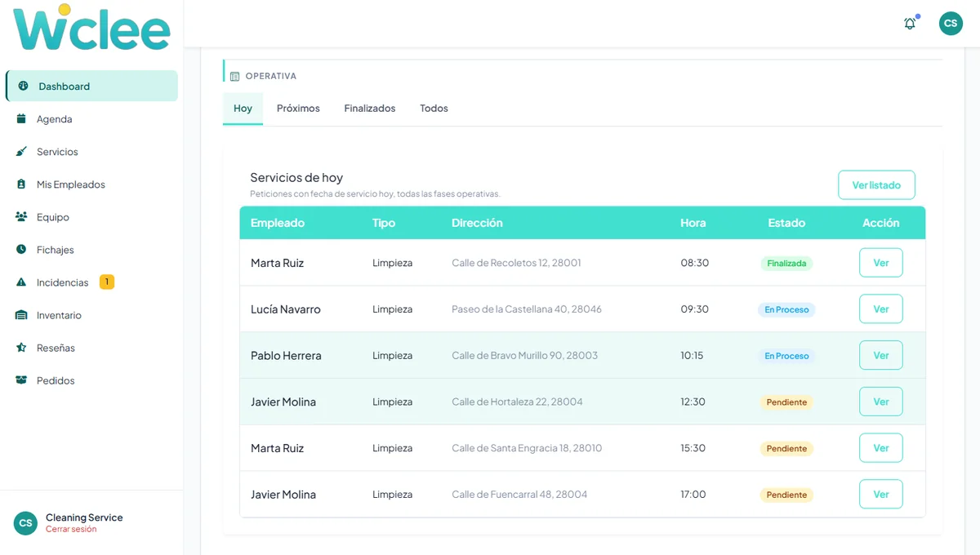
Task: Click the Incidencias warning triangle icon
Action: click(21, 282)
